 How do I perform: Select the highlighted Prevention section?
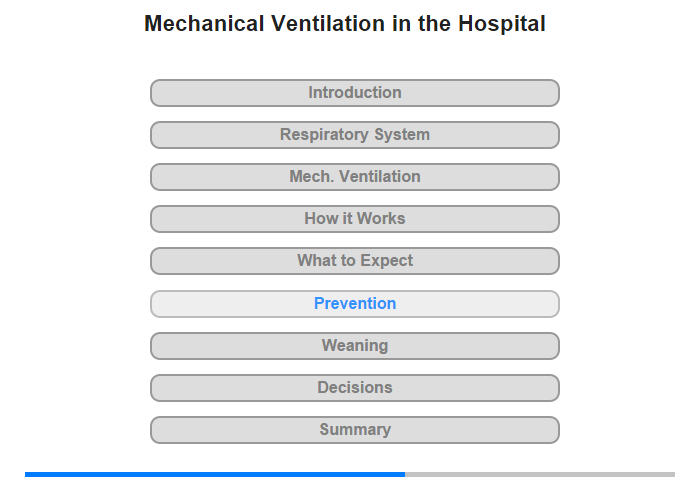click(354, 304)
